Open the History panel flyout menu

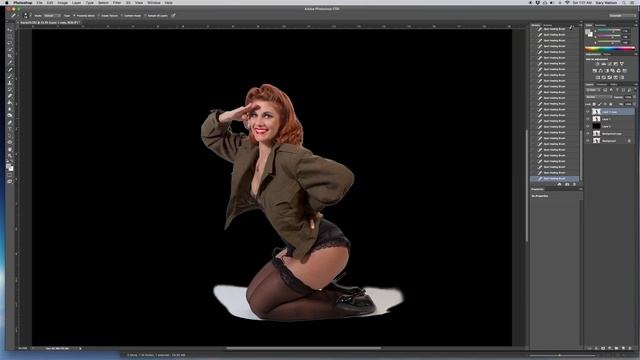click(x=581, y=25)
